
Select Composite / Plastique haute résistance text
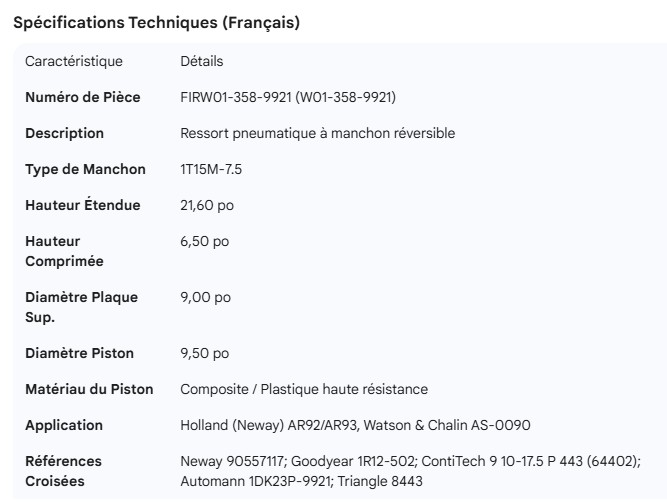coord(304,390)
